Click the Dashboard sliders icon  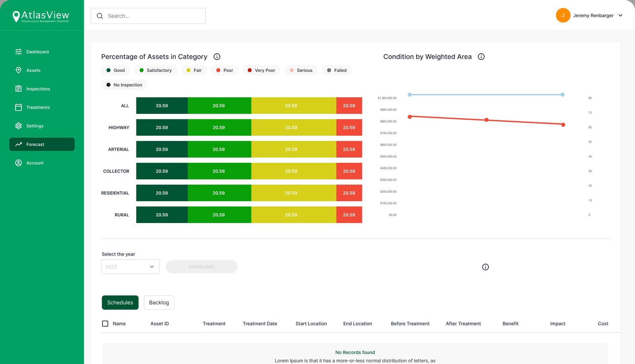(x=18, y=52)
